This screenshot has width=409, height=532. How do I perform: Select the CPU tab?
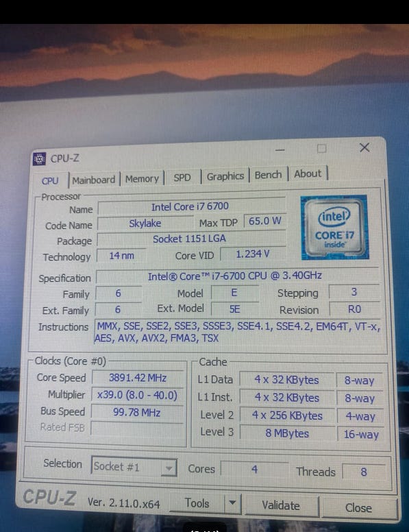(x=50, y=181)
